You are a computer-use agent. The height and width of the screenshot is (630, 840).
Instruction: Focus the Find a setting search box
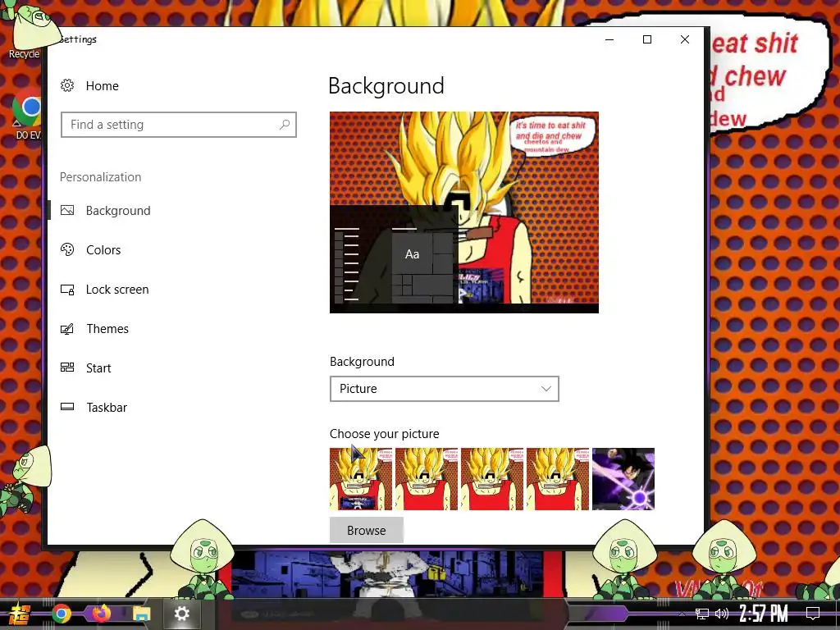pyautogui.click(x=178, y=125)
